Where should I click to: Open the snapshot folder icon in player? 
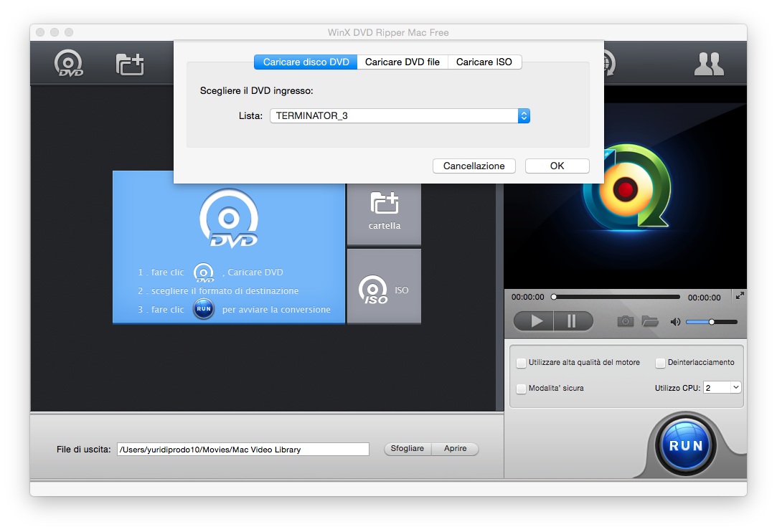649,321
